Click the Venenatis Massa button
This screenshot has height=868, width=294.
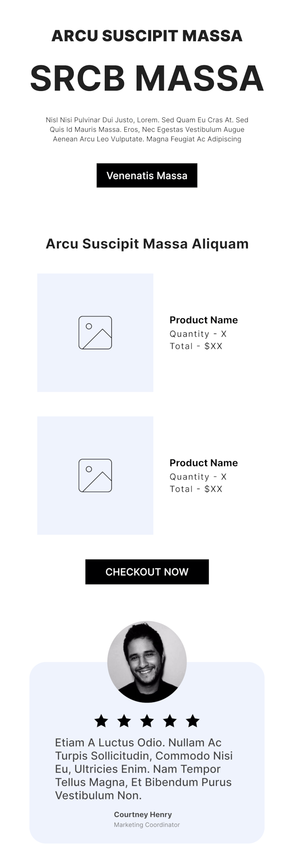pyautogui.click(x=147, y=175)
